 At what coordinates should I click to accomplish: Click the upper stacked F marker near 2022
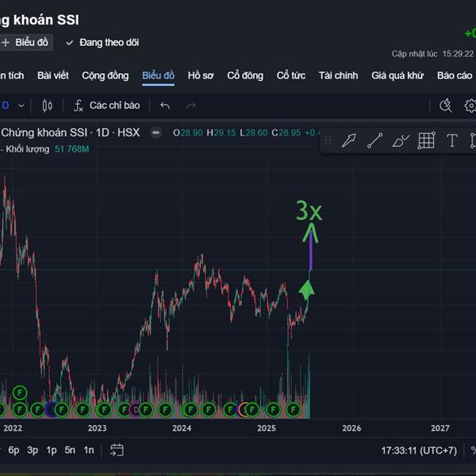pyautogui.click(x=20, y=393)
